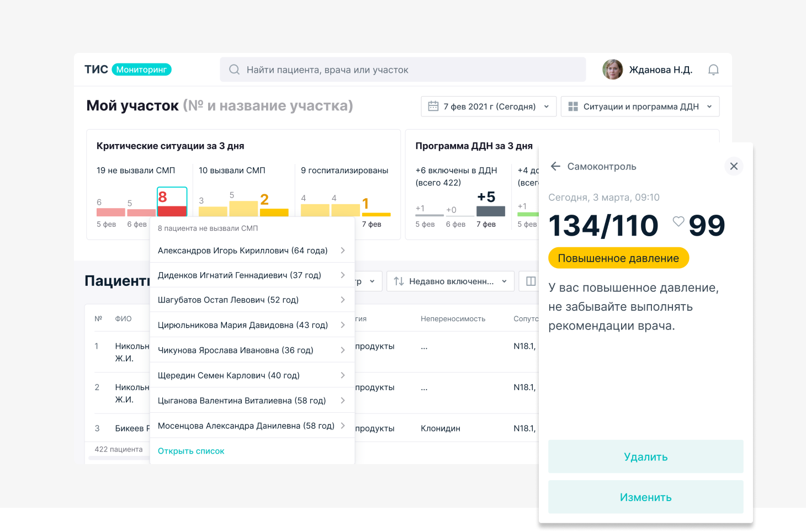Open the Ситуации и программа ДДН dropdown

point(640,107)
